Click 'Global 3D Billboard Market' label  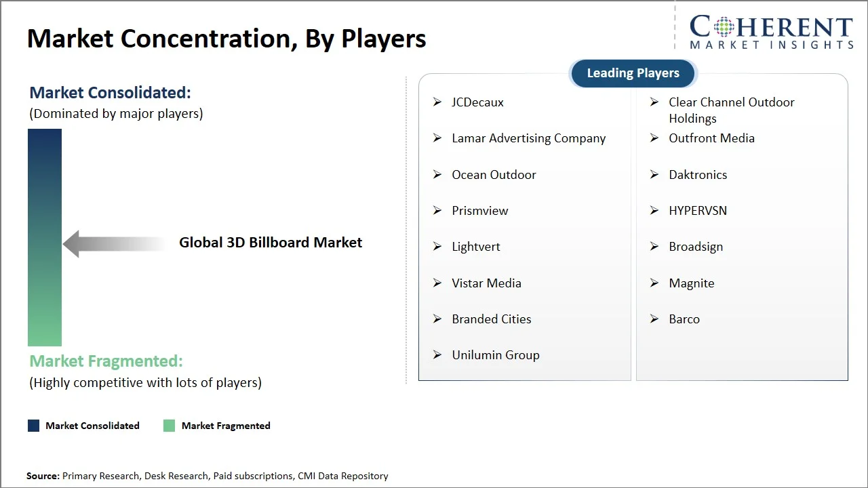[271, 243]
